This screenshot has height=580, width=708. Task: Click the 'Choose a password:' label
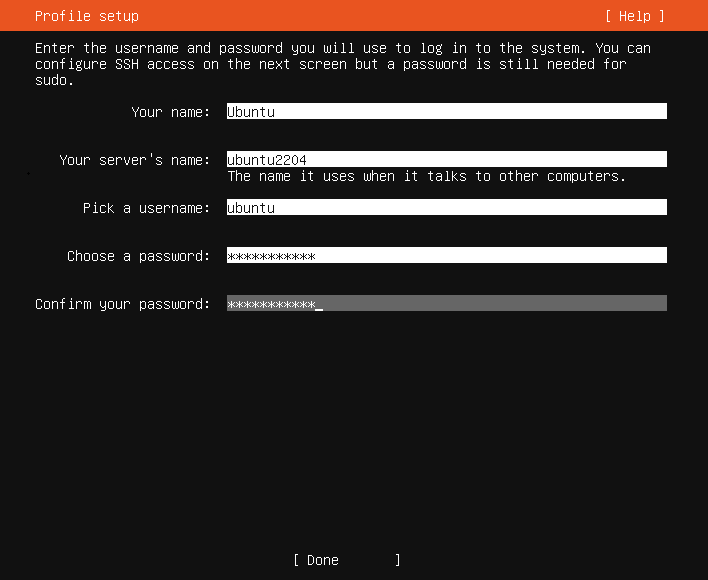(139, 256)
